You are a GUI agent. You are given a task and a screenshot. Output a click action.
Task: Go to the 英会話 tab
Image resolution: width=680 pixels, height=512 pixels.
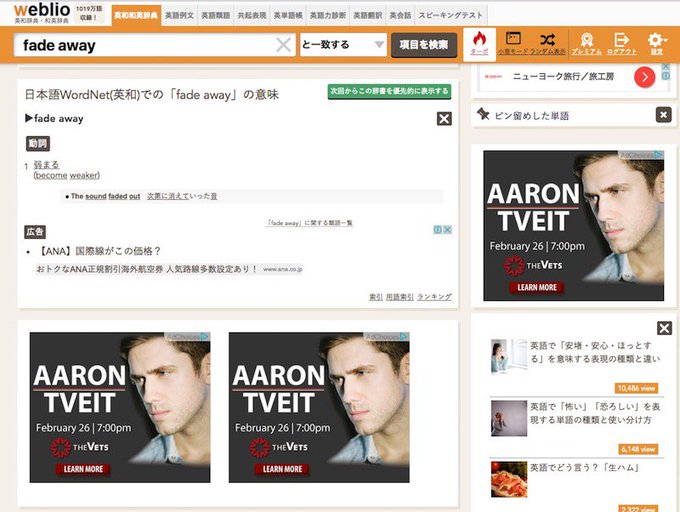click(x=400, y=16)
